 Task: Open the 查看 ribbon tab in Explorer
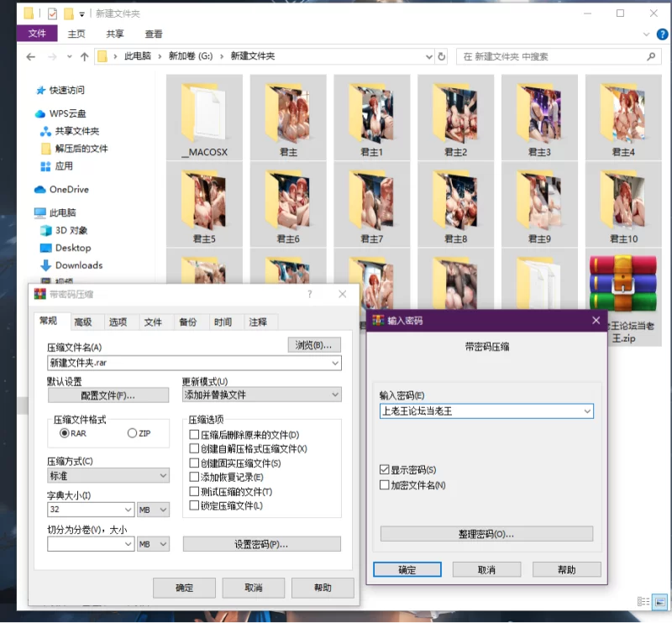(x=154, y=34)
